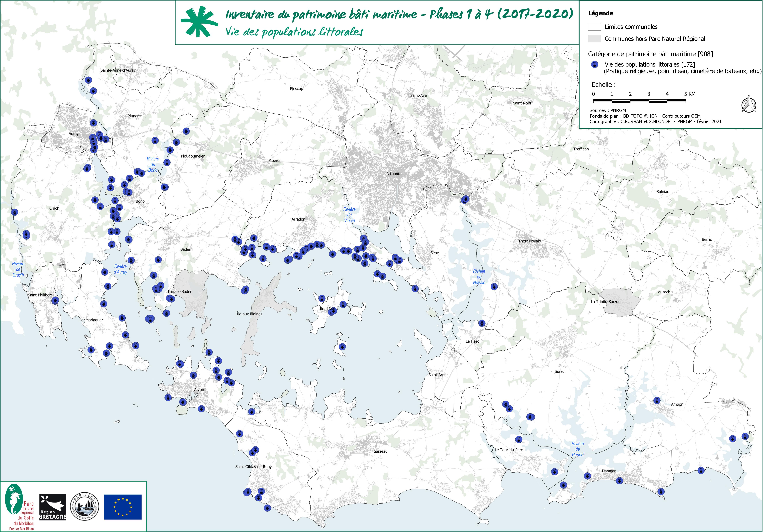Click the European Union flag logo
Screen dimensions: 769x532
(122, 507)
